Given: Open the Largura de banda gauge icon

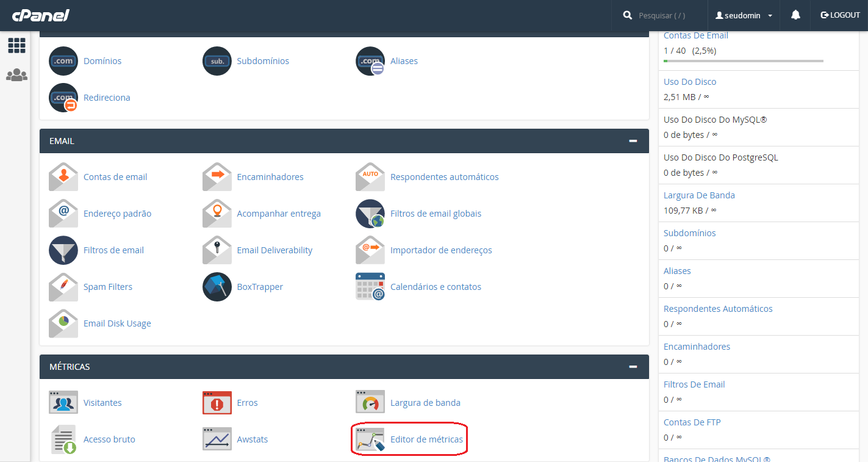Looking at the screenshot, I should pyautogui.click(x=370, y=403).
